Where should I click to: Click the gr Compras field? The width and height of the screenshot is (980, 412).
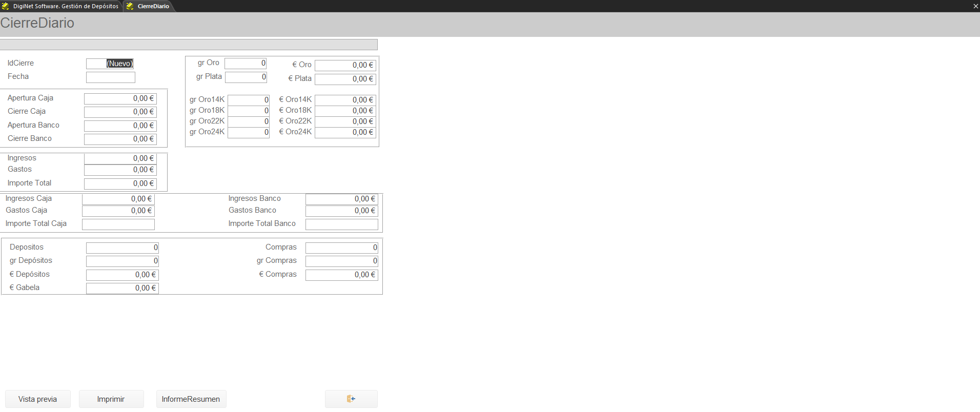[x=342, y=261]
